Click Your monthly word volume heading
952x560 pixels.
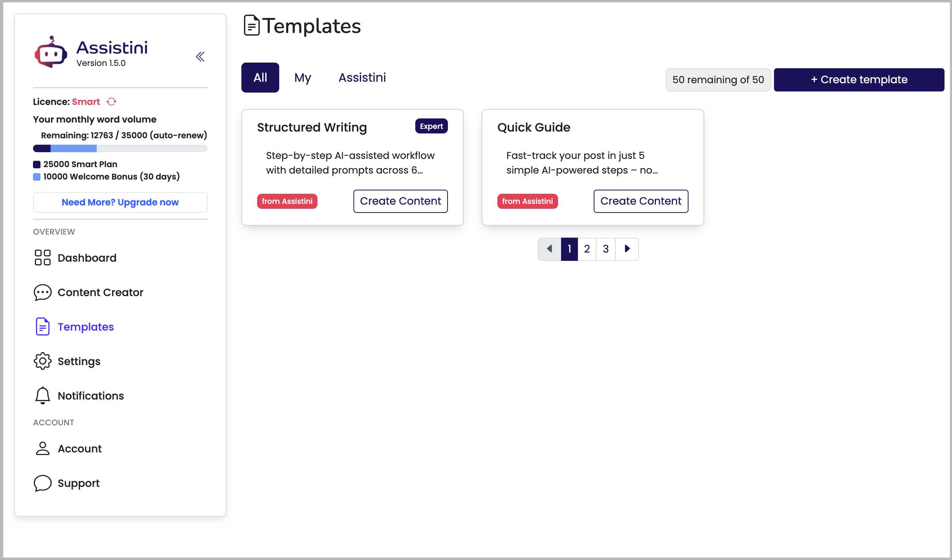[94, 120]
